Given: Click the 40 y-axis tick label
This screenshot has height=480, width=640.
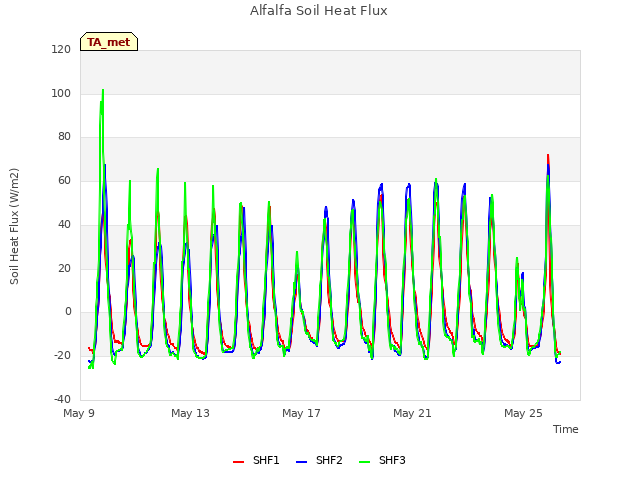Looking at the screenshot, I should pyautogui.click(x=64, y=224).
